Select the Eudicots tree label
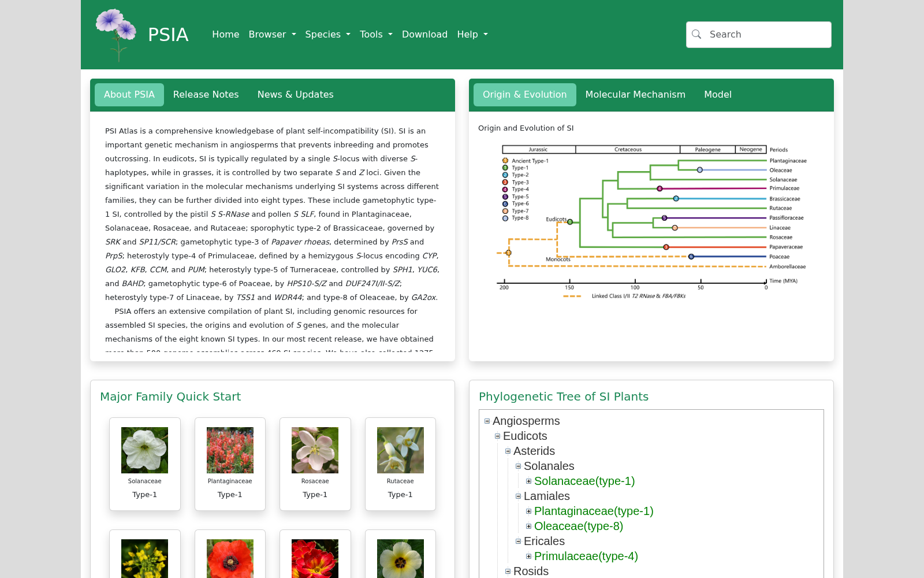Viewport: 924px width, 578px height. [525, 436]
